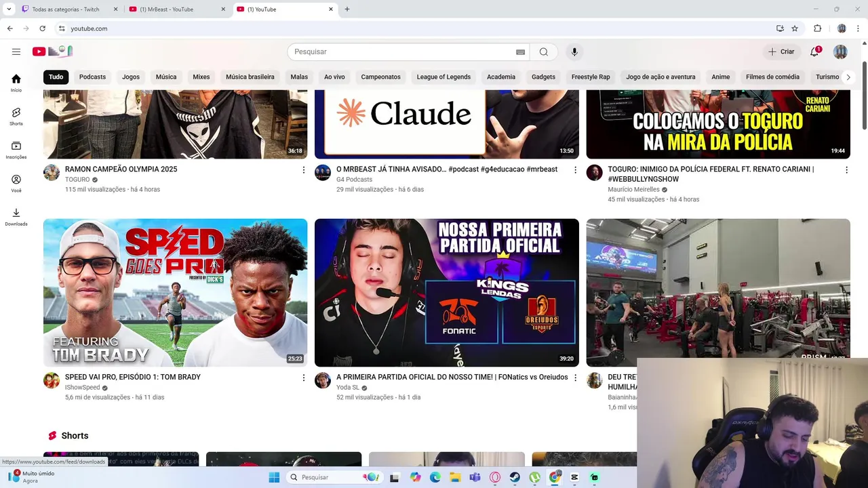Show more category chips with right arrow

(848, 77)
